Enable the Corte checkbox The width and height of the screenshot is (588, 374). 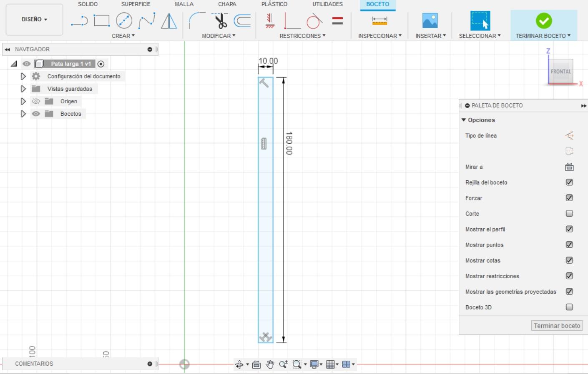569,213
